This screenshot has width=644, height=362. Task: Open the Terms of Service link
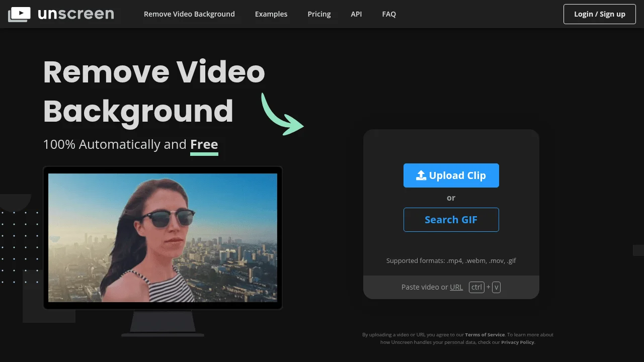tap(485, 335)
